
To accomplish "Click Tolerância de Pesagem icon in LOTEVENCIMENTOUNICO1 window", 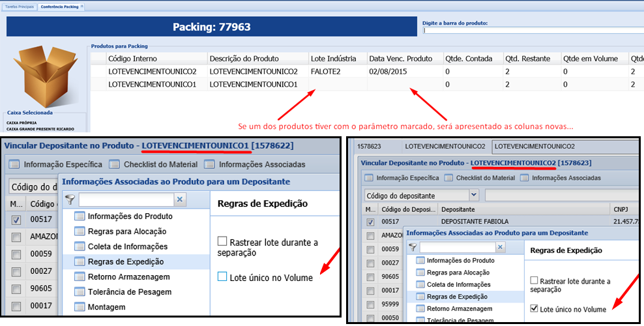I will click(80, 292).
